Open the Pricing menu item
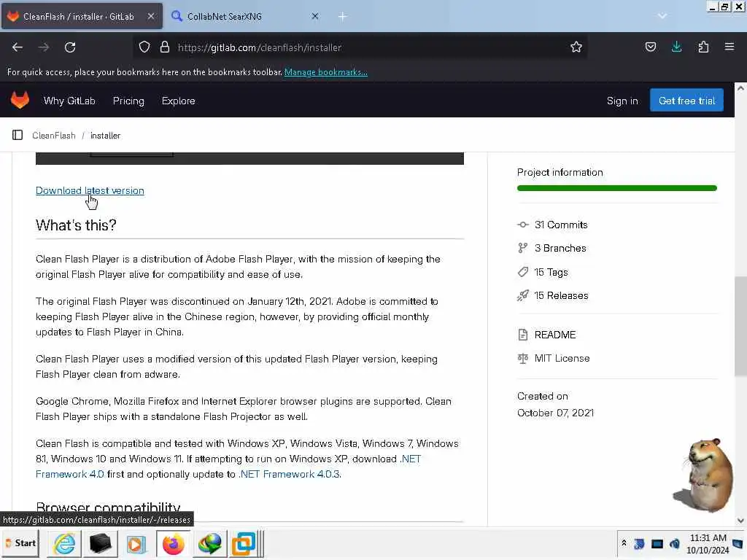747x560 pixels. [128, 101]
